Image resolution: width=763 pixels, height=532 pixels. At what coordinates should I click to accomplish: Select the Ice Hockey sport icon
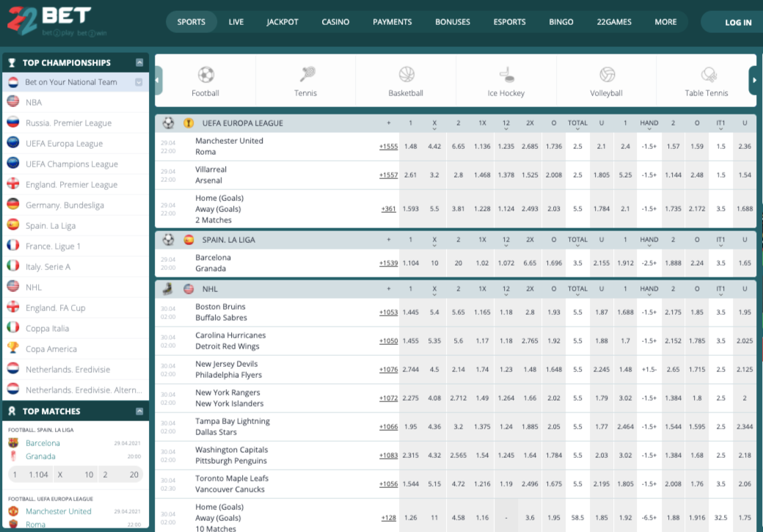pyautogui.click(x=506, y=75)
